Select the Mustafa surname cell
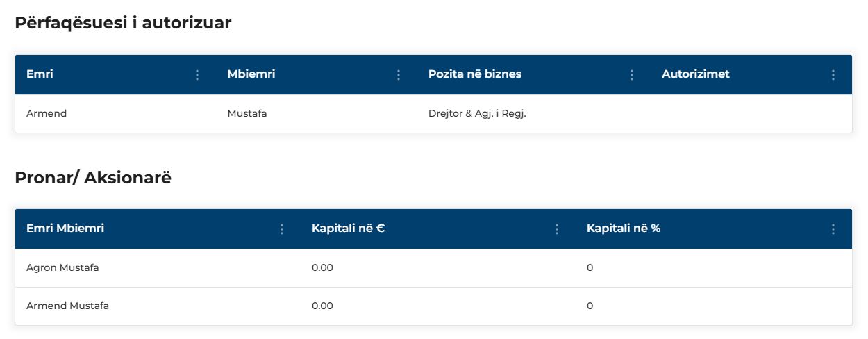868x339 pixels. tap(247, 114)
